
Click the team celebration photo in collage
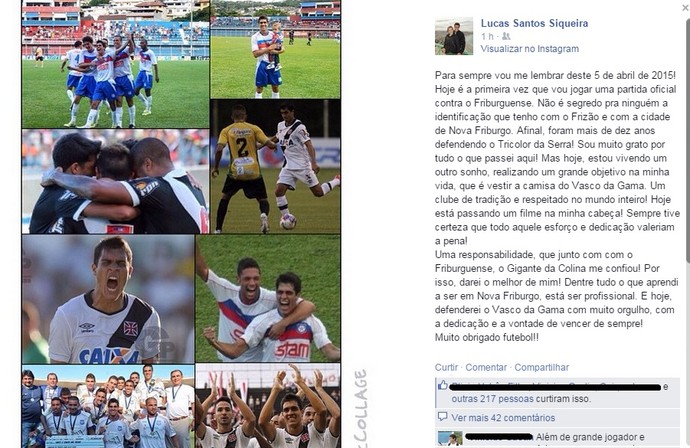pos(115,64)
